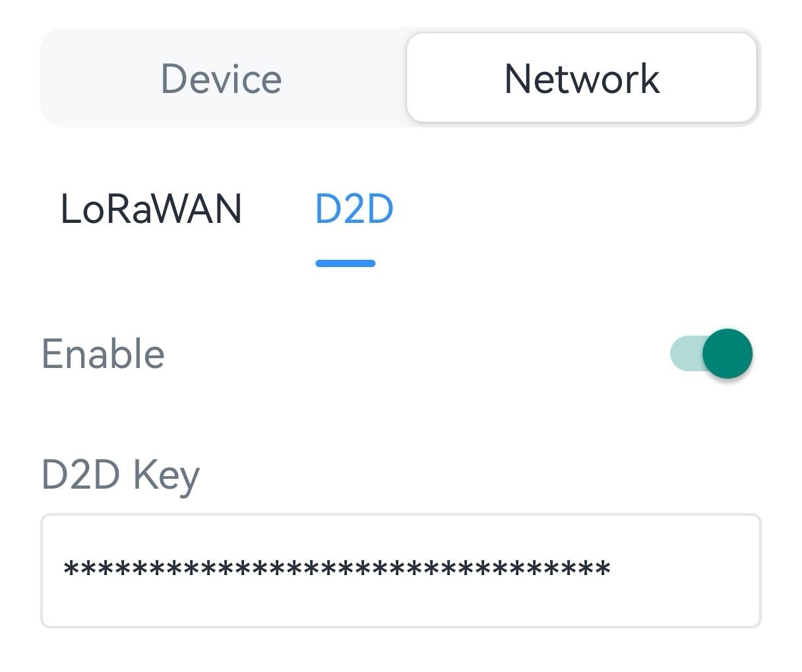Click the last asterisk of the D2D key
This screenshot has width=802, height=672.
click(603, 568)
